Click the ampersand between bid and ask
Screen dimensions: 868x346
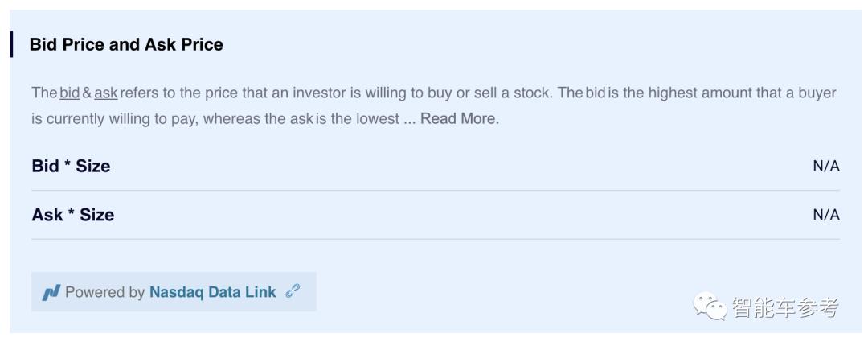tap(88, 93)
